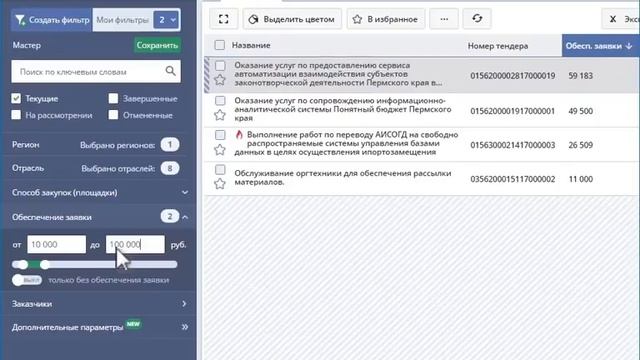
Task: Click the Мастер label
Action: (x=27, y=45)
